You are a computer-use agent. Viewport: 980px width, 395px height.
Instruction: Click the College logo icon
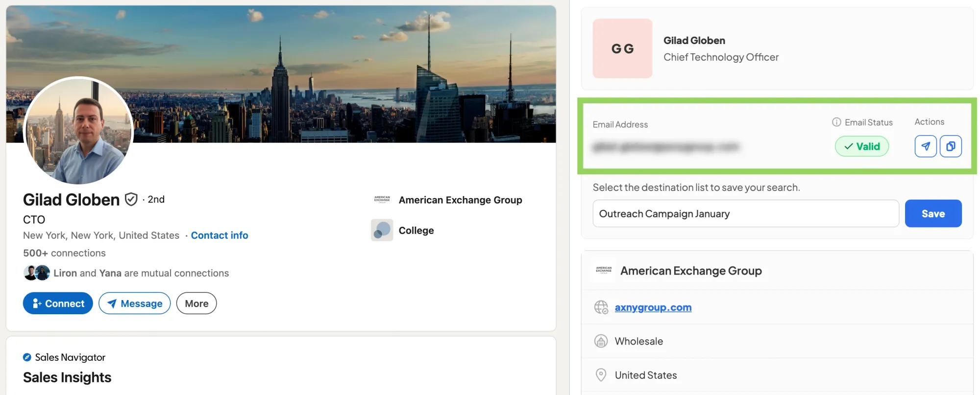coord(382,230)
